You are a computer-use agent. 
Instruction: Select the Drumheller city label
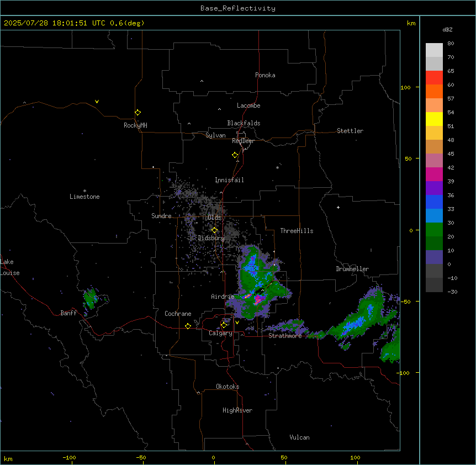pos(352,269)
